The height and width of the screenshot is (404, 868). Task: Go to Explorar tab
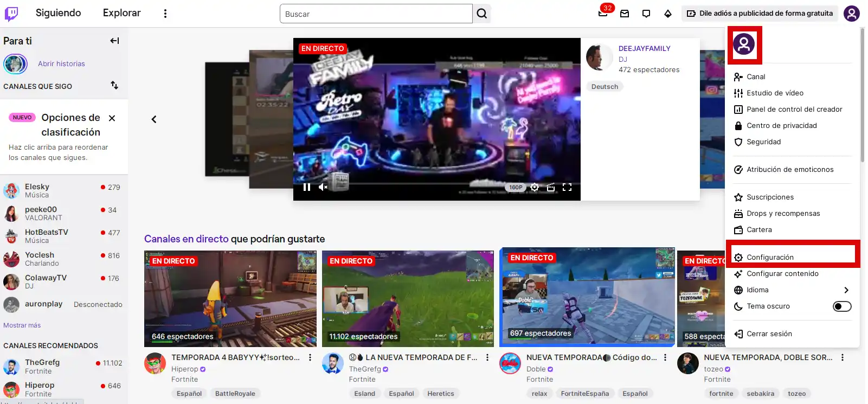(x=122, y=13)
